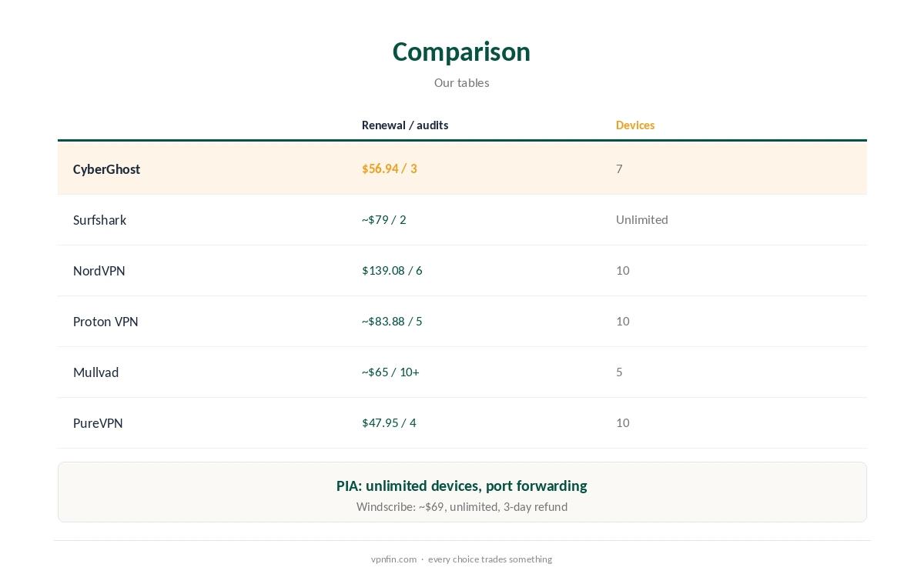Image resolution: width=924 pixels, height=574 pixels.
Task: Click the PIA unlimited devices note
Action: coord(461,486)
